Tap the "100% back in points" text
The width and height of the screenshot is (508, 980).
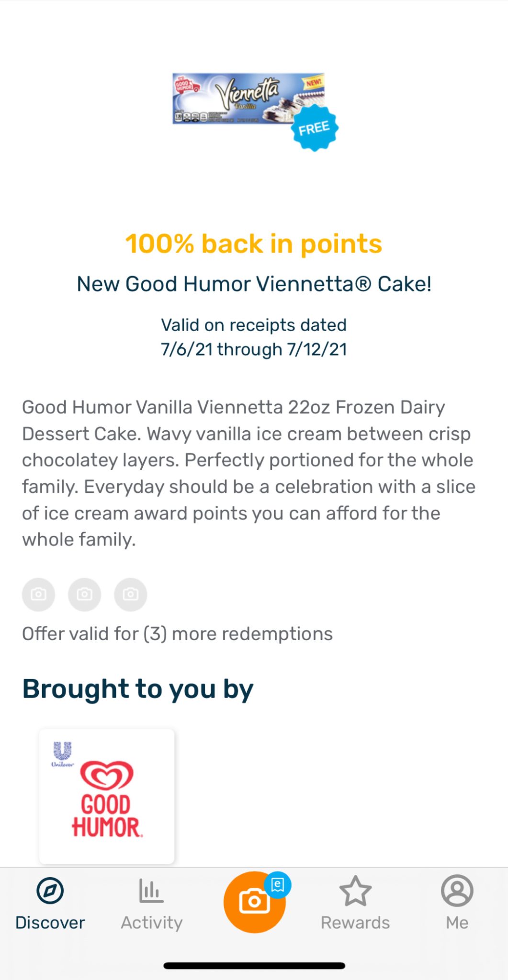(254, 244)
